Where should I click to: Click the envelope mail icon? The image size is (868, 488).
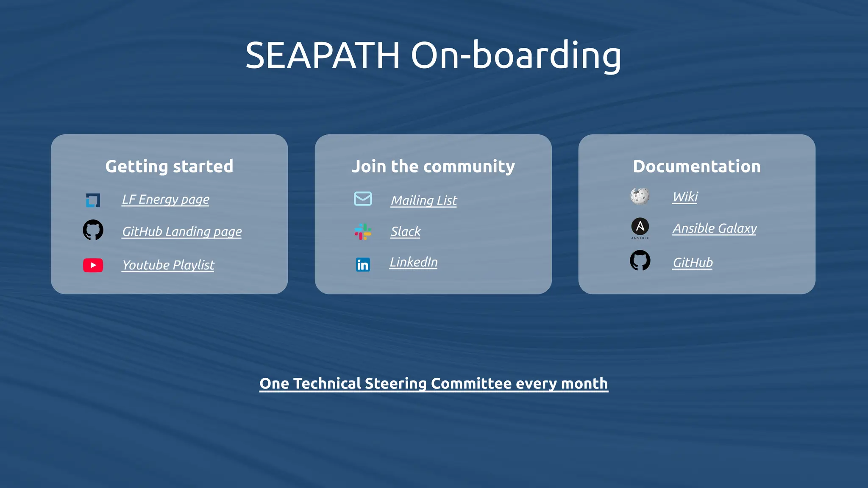363,198
